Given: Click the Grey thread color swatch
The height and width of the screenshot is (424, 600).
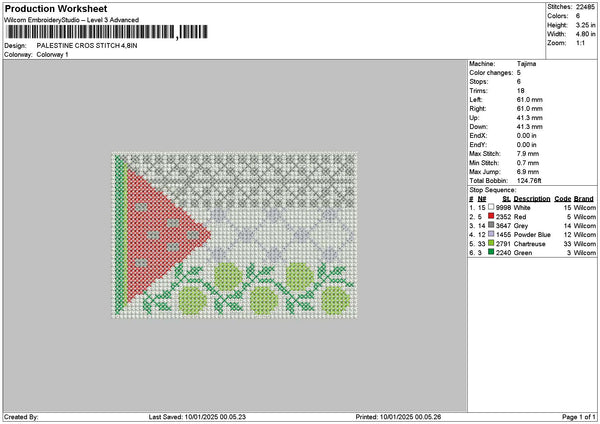Looking at the screenshot, I should tap(491, 225).
